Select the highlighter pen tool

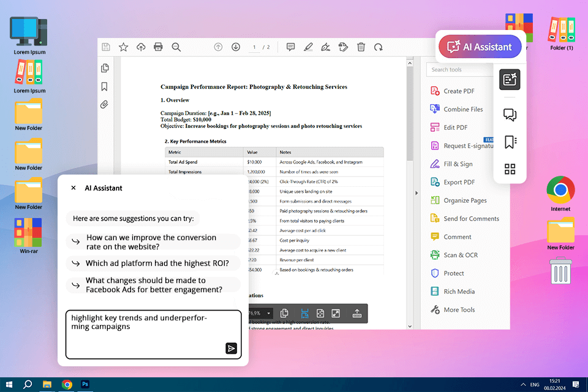(308, 47)
